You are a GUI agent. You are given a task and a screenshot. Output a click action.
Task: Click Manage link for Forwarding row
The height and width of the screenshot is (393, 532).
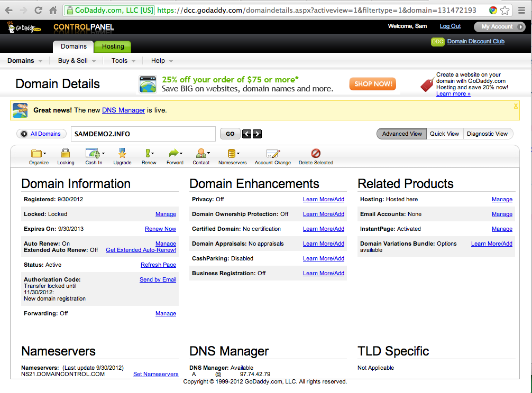tap(166, 313)
